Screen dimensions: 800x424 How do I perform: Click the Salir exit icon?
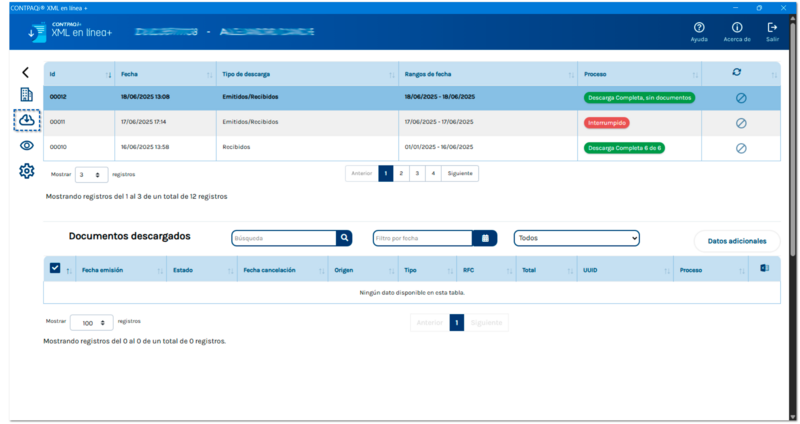[772, 28]
